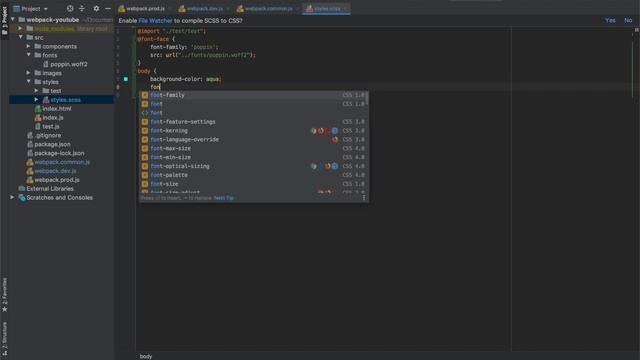This screenshot has width=640, height=360.
Task: Toggle the Project tool window sidebar button
Action: pyautogui.click(x=4, y=20)
